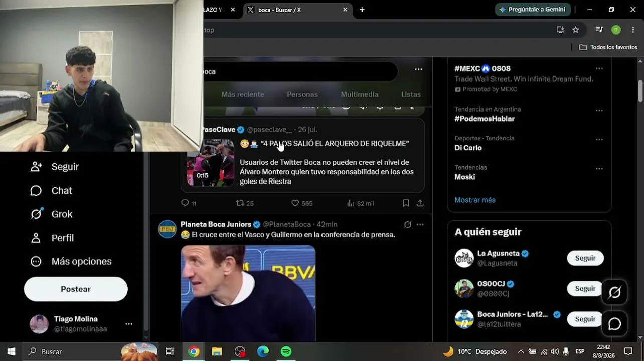
Task: Close the 'boca - Buscar / X' tab
Action: (x=345, y=10)
